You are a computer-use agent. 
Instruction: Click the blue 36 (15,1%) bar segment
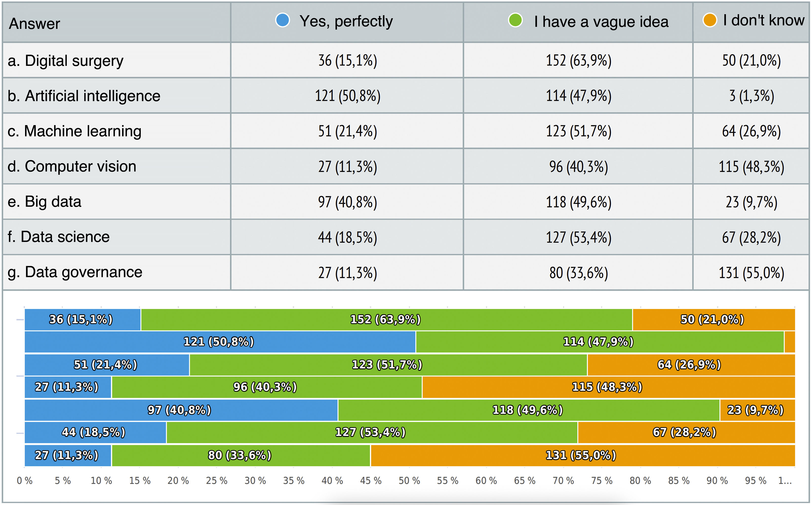(x=82, y=320)
